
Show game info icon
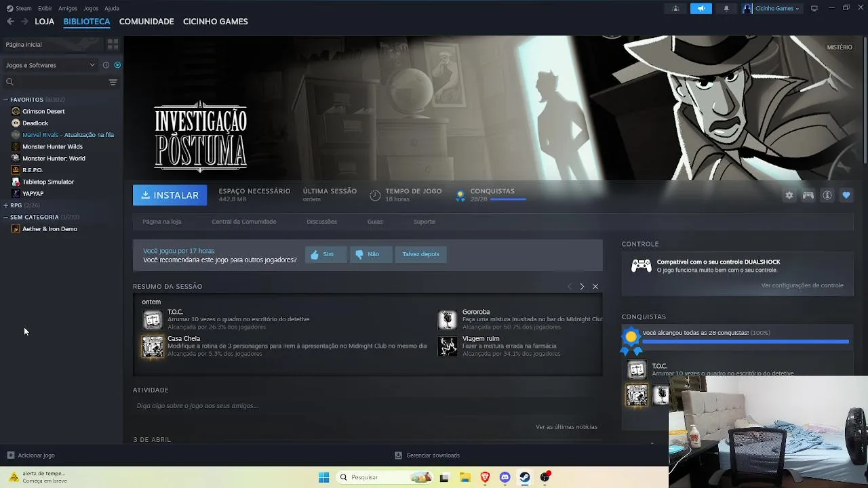coord(827,195)
